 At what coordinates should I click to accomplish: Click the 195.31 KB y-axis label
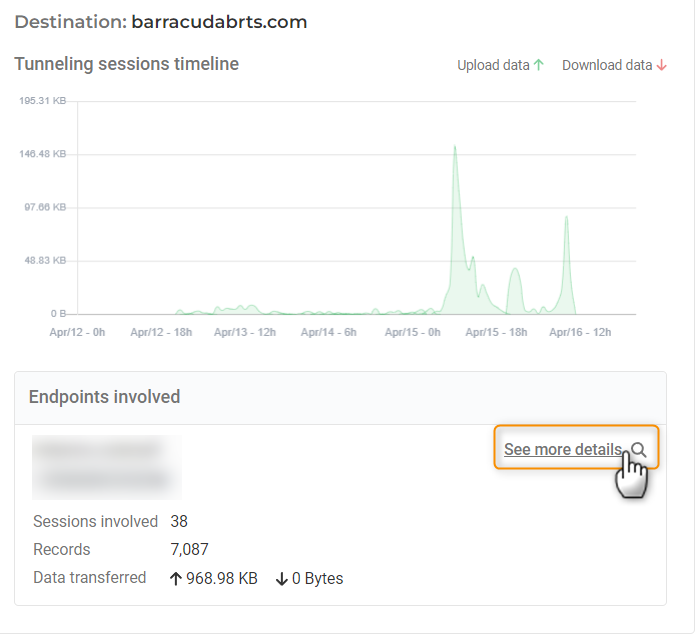[x=43, y=101]
